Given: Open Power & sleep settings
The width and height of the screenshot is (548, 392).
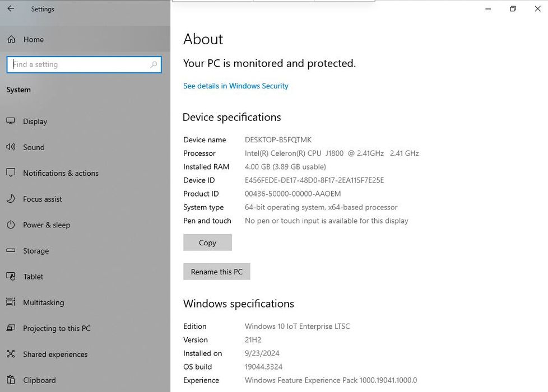Looking at the screenshot, I should coord(85,225).
